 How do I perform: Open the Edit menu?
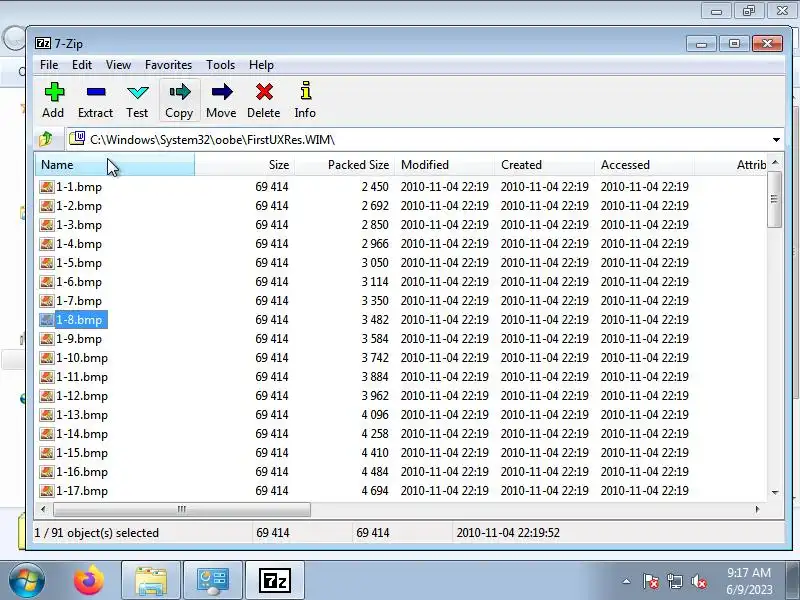[82, 65]
